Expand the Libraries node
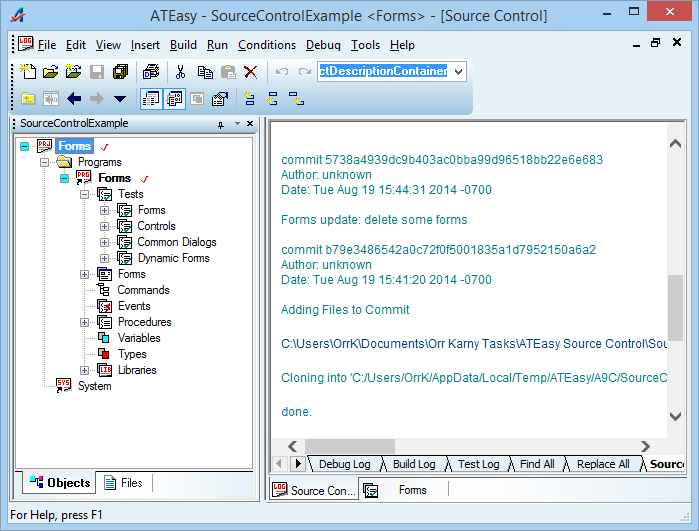This screenshot has height=531, width=699. (x=84, y=370)
